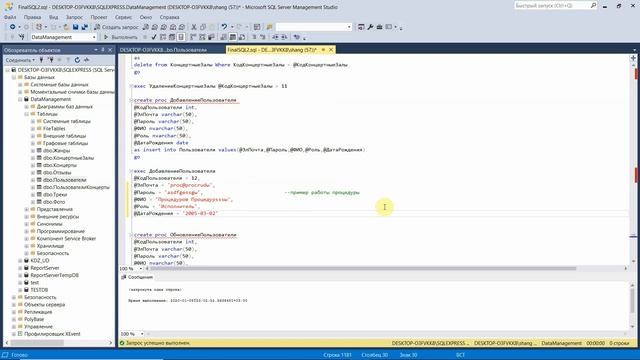The image size is (640, 360).
Task: Navigate backward using the toolbar arrow
Action: [x=13, y=27]
